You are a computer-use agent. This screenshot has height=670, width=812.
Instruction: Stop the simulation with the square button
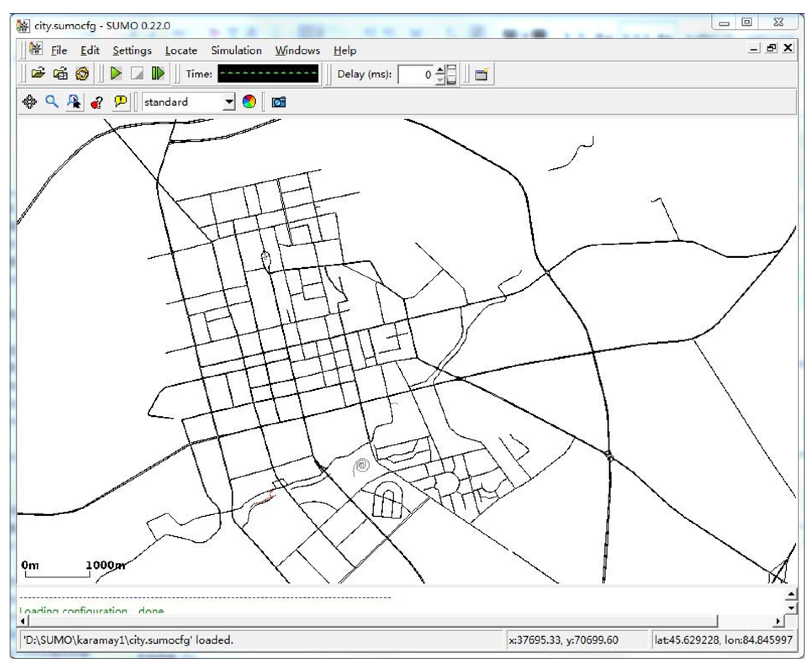(137, 73)
